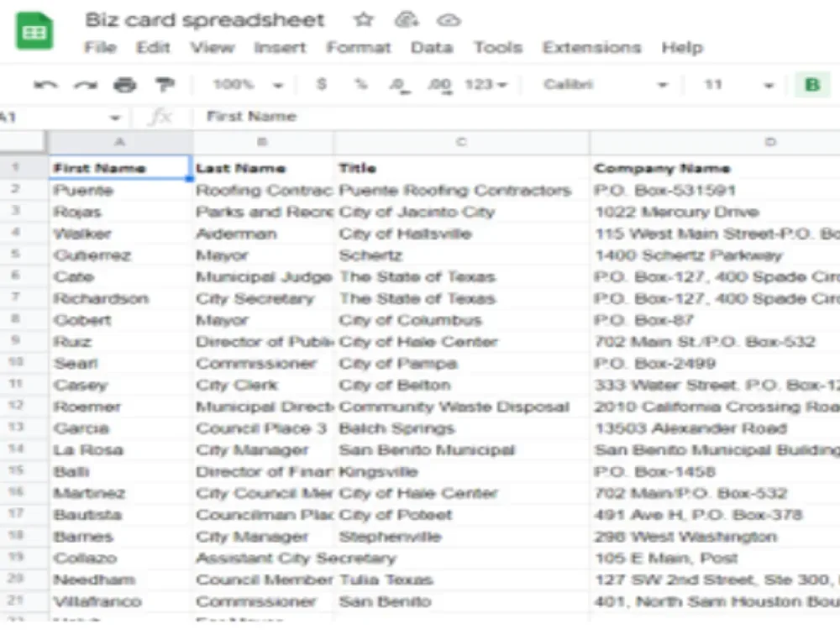Check document save status via cloud icon
840x630 pixels.
[449, 19]
